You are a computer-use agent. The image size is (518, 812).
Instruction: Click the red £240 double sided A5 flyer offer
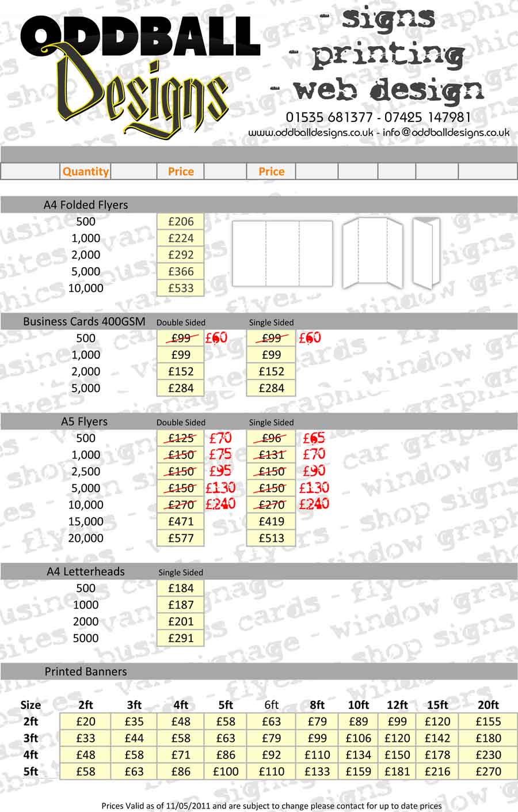click(220, 504)
